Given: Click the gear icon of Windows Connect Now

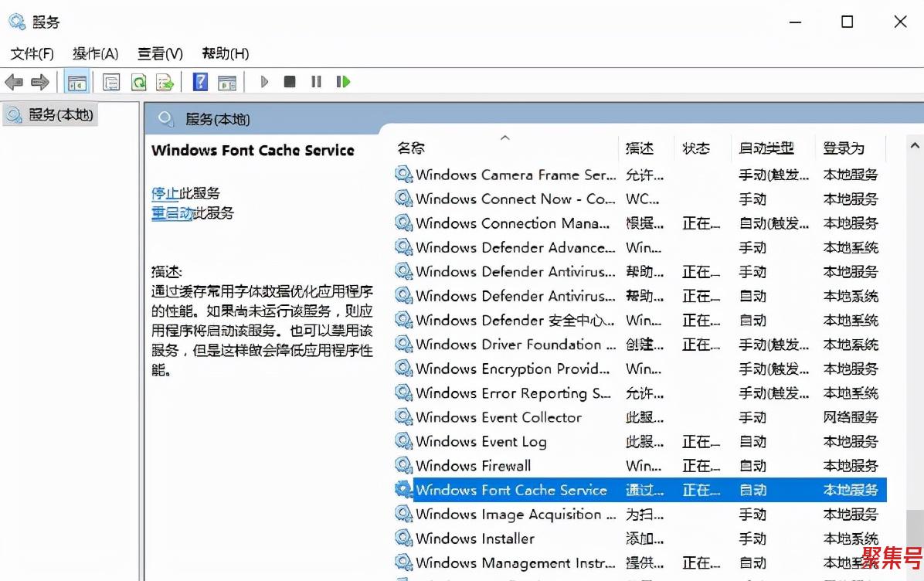Looking at the screenshot, I should pos(403,199).
